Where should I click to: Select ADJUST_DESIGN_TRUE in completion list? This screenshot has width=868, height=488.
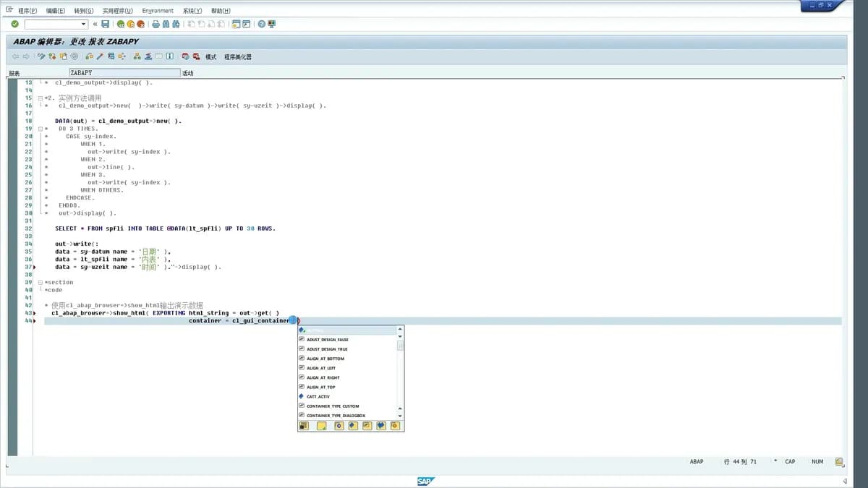click(327, 349)
